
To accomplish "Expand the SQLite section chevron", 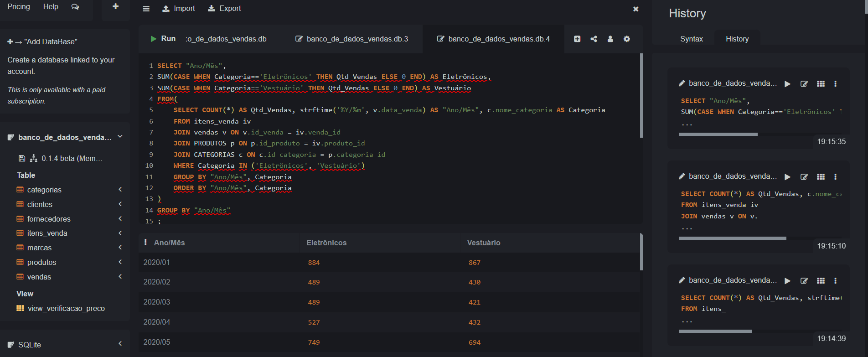I will (120, 344).
